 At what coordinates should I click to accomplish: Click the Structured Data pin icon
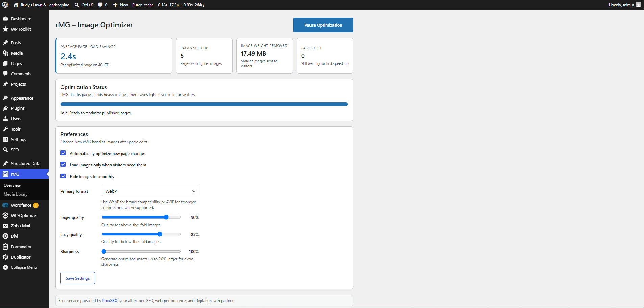pos(5,163)
